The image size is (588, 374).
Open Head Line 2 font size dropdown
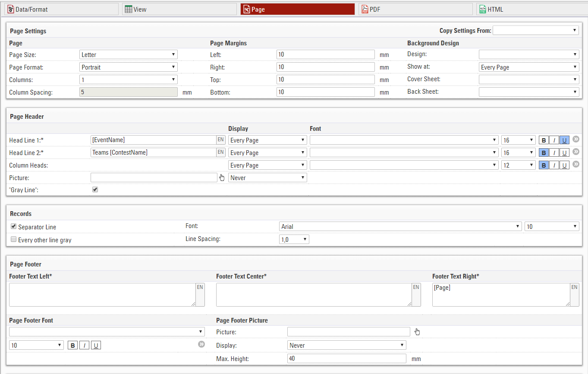[x=519, y=153]
